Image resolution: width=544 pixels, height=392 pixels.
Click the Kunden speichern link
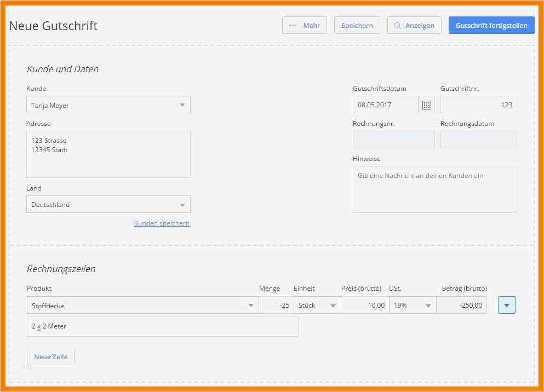point(162,223)
